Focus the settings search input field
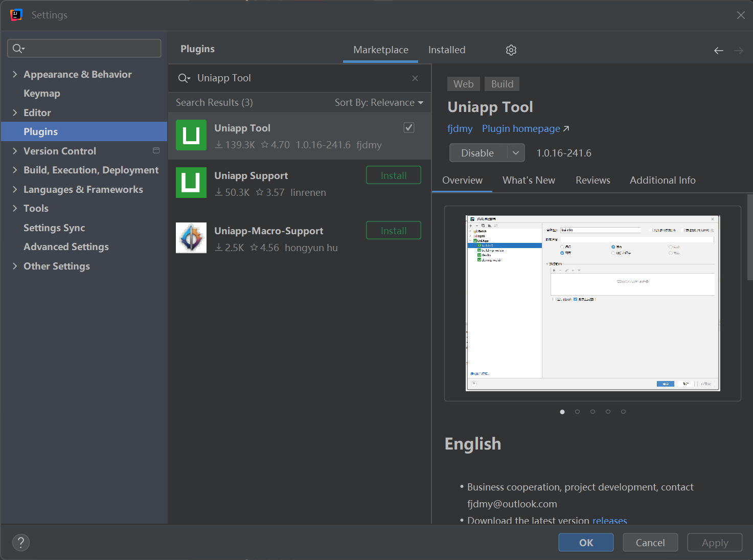Image resolution: width=753 pixels, height=560 pixels. (x=84, y=48)
